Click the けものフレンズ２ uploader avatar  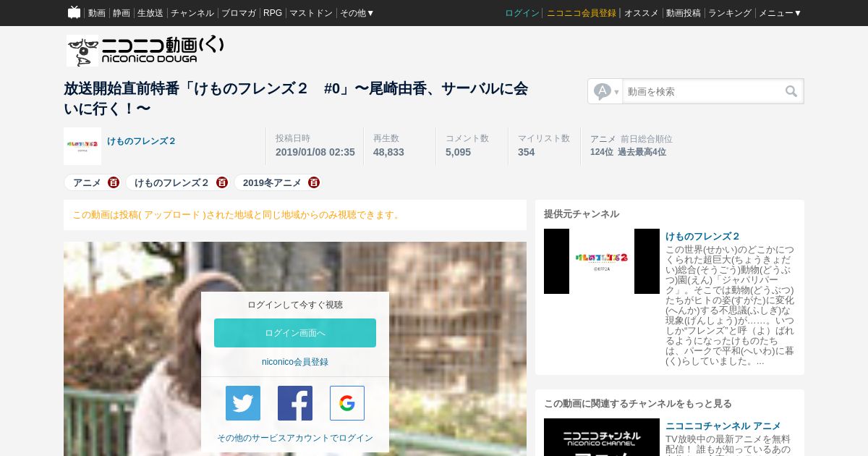[82, 146]
